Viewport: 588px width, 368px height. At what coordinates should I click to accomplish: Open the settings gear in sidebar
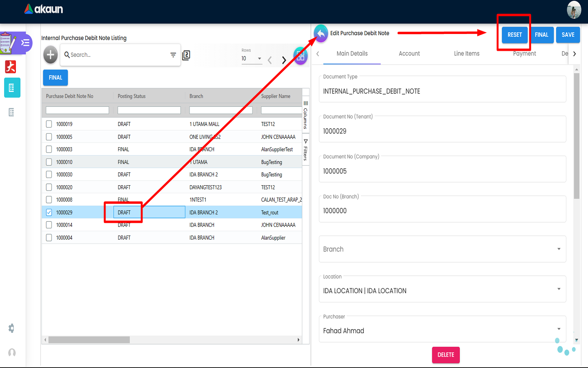[11, 328]
